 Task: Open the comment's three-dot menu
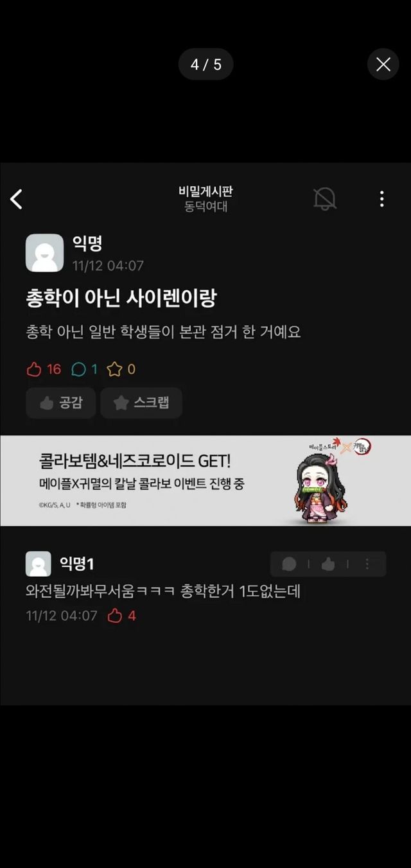[367, 564]
